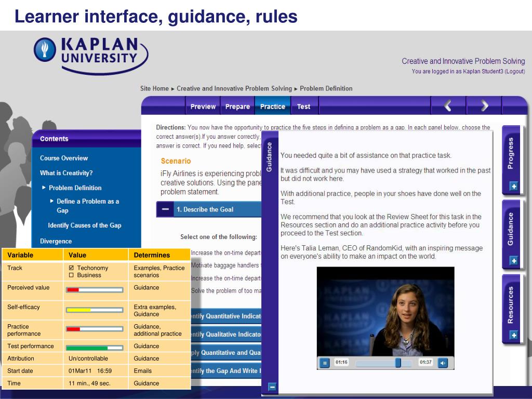The height and width of the screenshot is (399, 532).
Task: Click the Kaplan University logo
Action: click(91, 55)
